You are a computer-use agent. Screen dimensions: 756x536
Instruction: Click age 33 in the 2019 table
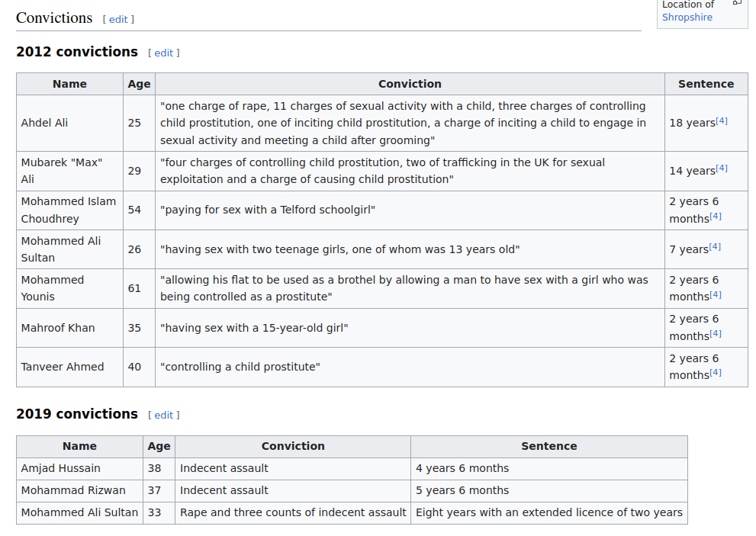tap(154, 513)
